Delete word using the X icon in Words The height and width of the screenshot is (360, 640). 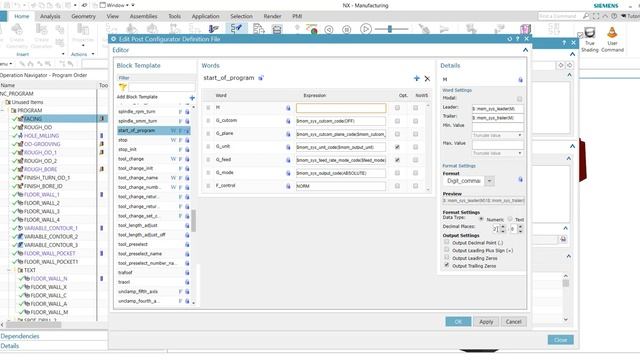pyautogui.click(x=427, y=78)
